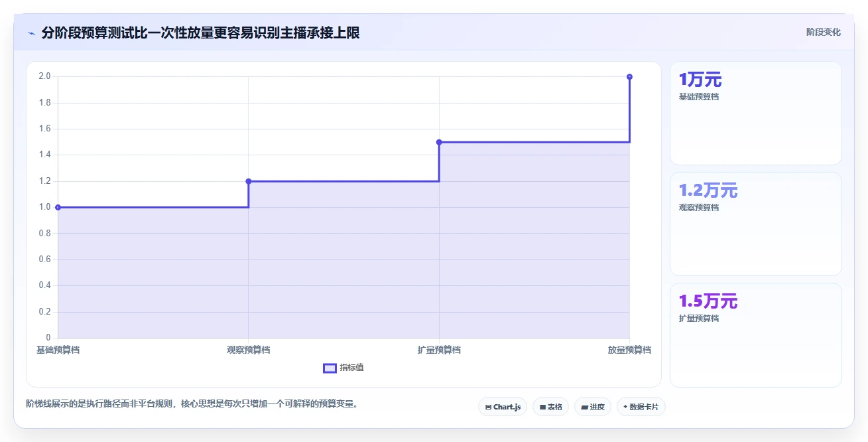Click the 阶段变化 label in the header
Image resolution: width=868 pixels, height=442 pixels.
[824, 32]
